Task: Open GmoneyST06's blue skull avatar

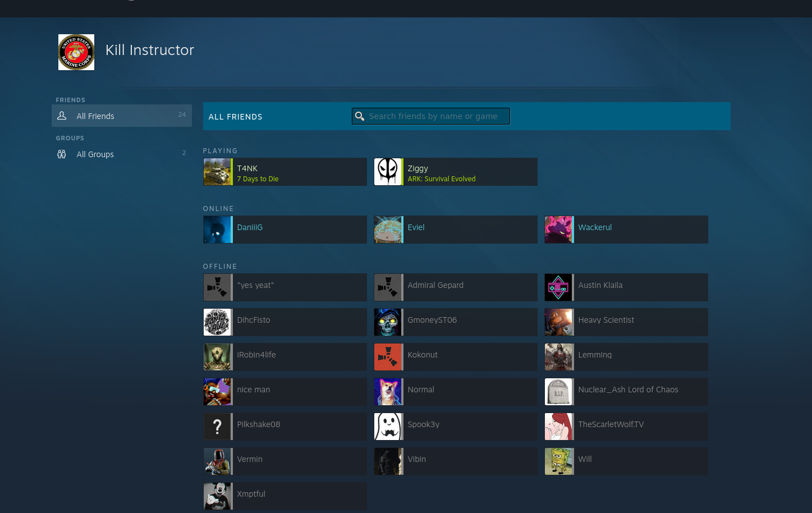Action: (388, 322)
